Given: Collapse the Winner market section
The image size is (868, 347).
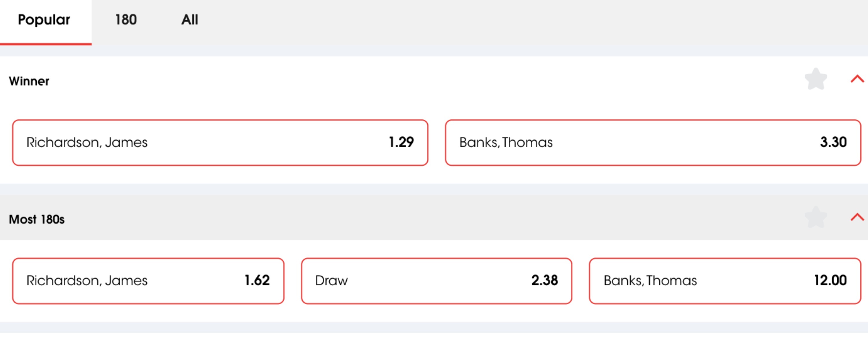Looking at the screenshot, I should (857, 79).
